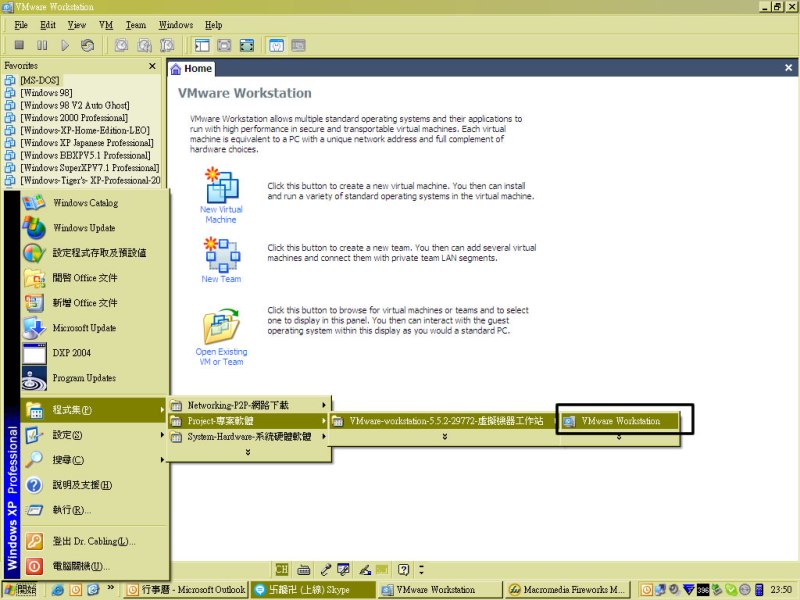Open 設定程式存取及預設值 in Start menu
The width and height of the screenshot is (800, 600).
[94, 253]
